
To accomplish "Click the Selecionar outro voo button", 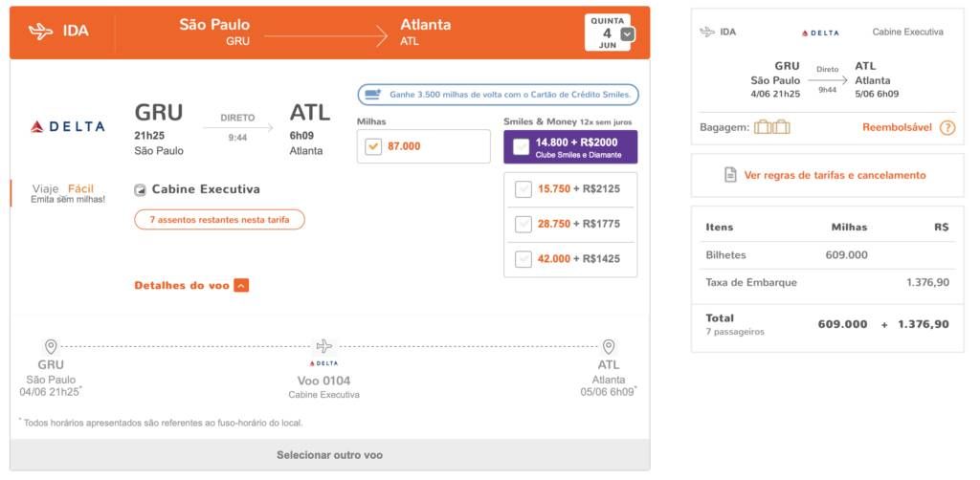I will click(x=330, y=455).
